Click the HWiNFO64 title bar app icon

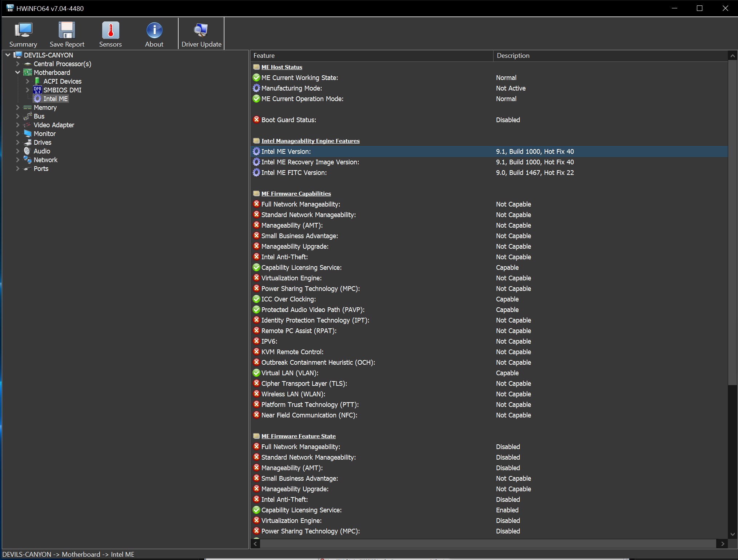coord(10,8)
